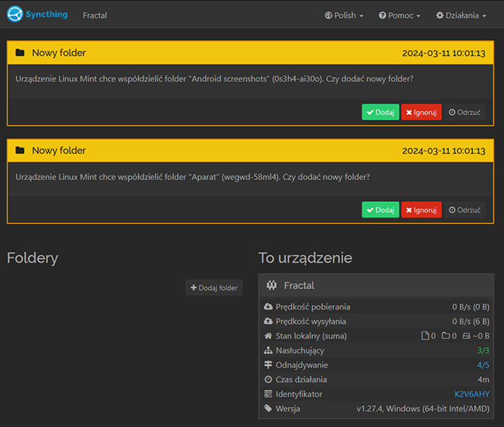This screenshot has height=427, width=504.
Task: Open the Polish language dropdown
Action: pos(344,15)
